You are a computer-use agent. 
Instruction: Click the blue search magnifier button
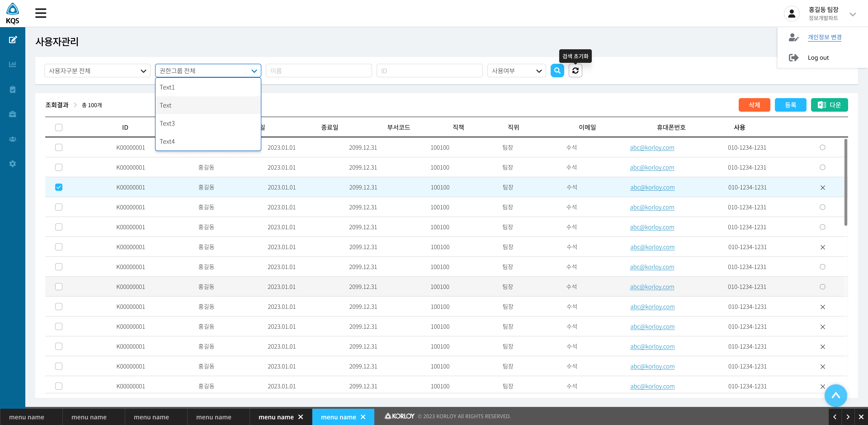tap(557, 71)
